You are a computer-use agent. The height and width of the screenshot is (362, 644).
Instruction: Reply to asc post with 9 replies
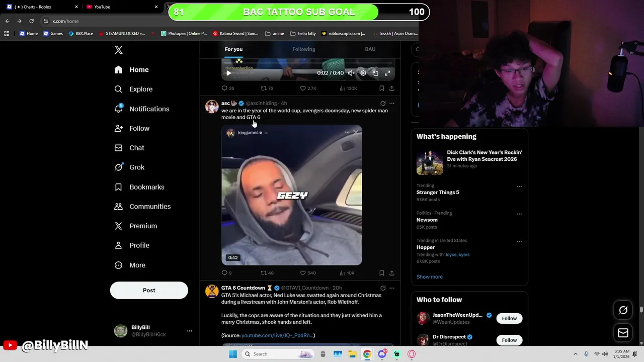[x=227, y=273]
